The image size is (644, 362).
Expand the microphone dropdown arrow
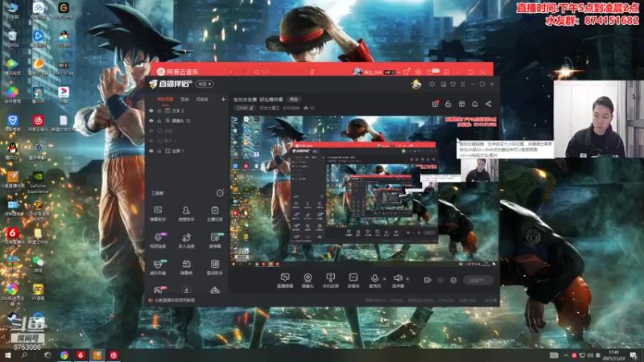pyautogui.click(x=385, y=279)
